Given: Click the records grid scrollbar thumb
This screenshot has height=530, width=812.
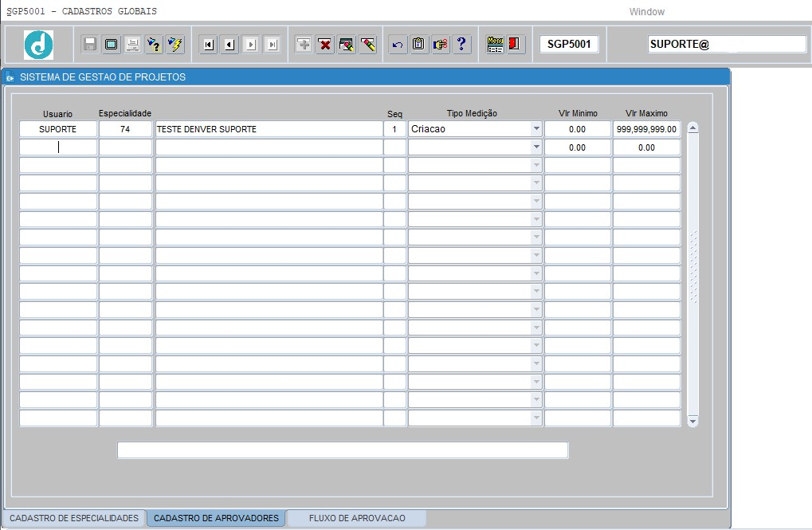Looking at the screenshot, I should pos(693,267).
